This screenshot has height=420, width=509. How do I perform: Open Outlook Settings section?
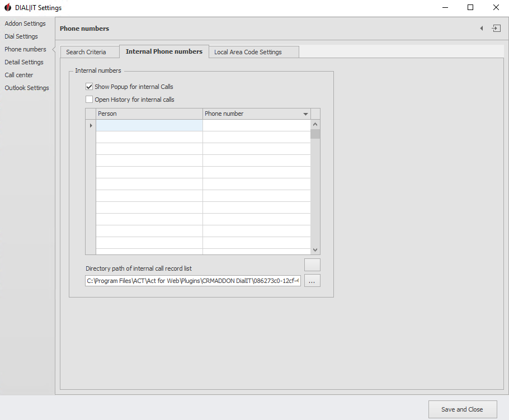[x=27, y=88]
